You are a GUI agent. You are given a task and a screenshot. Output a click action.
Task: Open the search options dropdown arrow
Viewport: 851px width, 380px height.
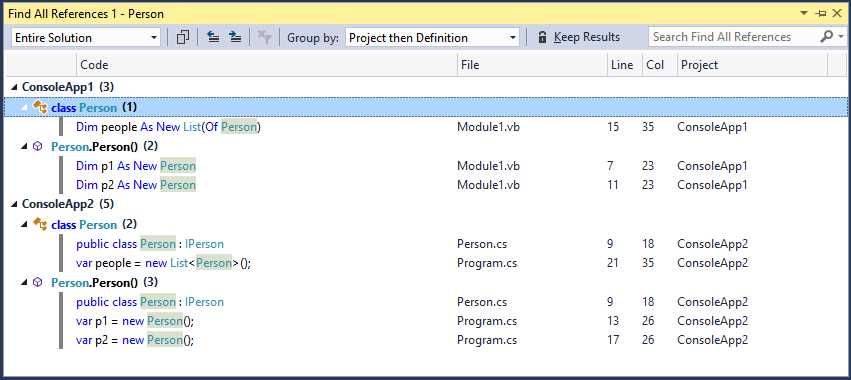tap(841, 37)
